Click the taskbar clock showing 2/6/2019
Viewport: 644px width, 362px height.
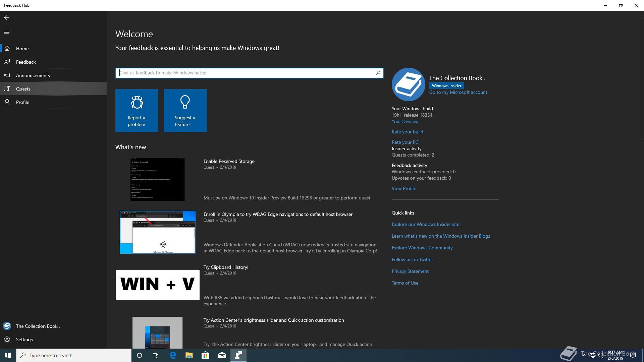coord(615,355)
